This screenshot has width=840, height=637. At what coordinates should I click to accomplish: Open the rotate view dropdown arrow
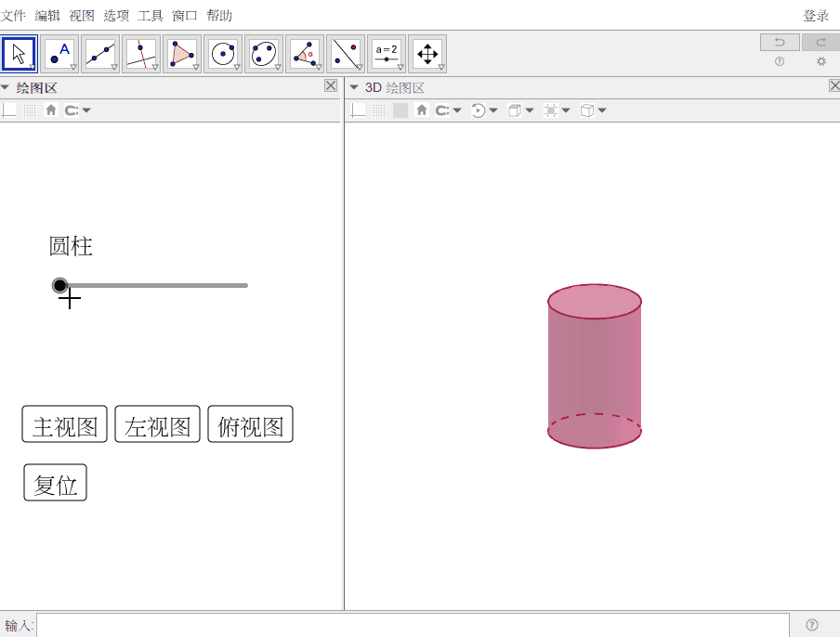click(493, 110)
